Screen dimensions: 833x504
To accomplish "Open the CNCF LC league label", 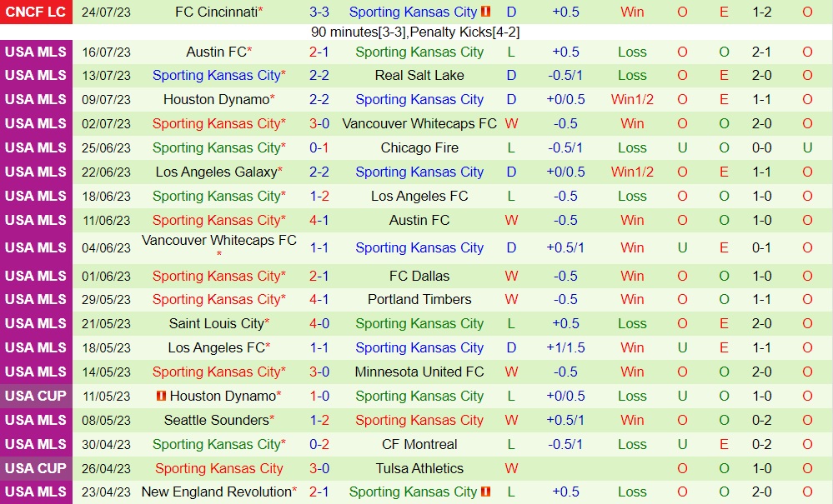I will pos(35,12).
